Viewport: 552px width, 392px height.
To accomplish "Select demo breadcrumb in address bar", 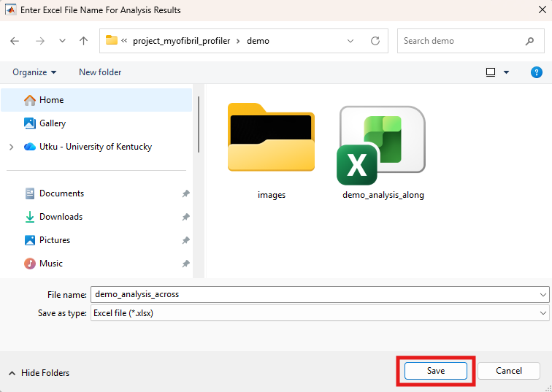I will click(x=258, y=41).
